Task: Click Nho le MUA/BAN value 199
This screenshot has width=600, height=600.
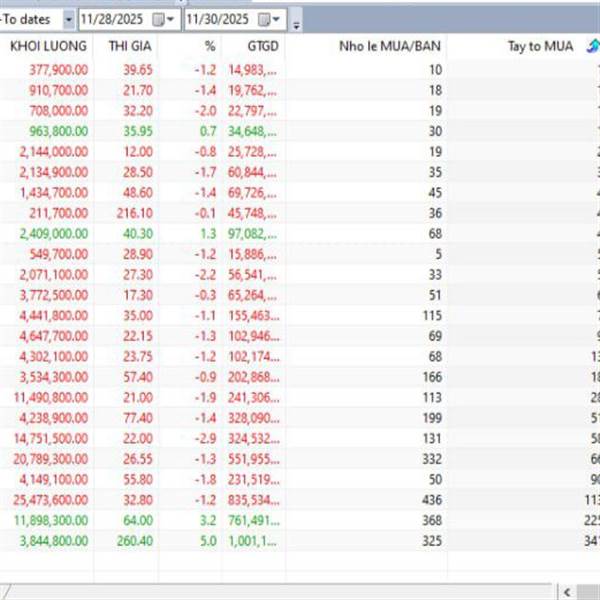Action: pyautogui.click(x=432, y=418)
